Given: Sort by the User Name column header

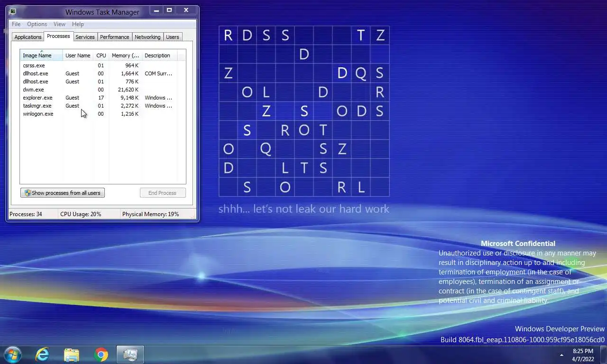Looking at the screenshot, I should pyautogui.click(x=78, y=55).
